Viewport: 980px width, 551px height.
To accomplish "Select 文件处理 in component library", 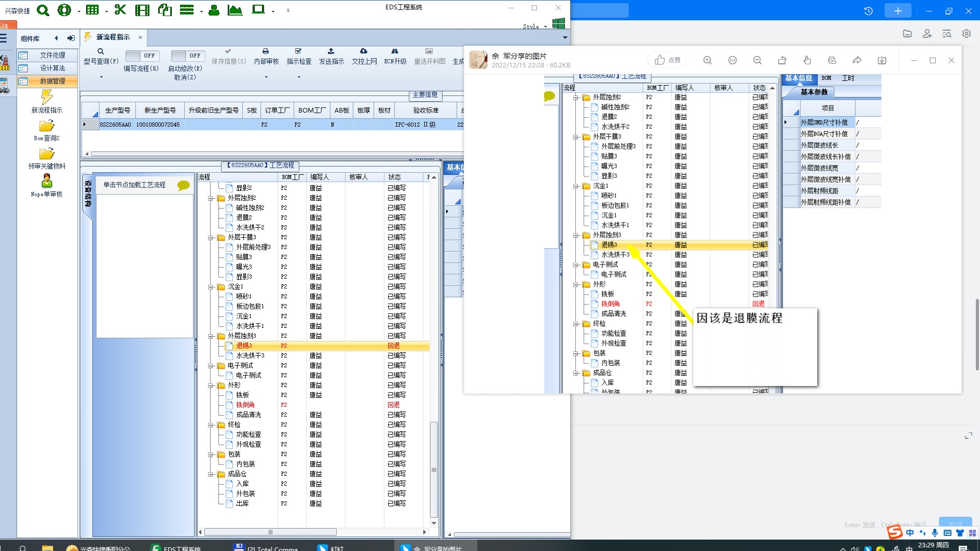I will [48, 55].
